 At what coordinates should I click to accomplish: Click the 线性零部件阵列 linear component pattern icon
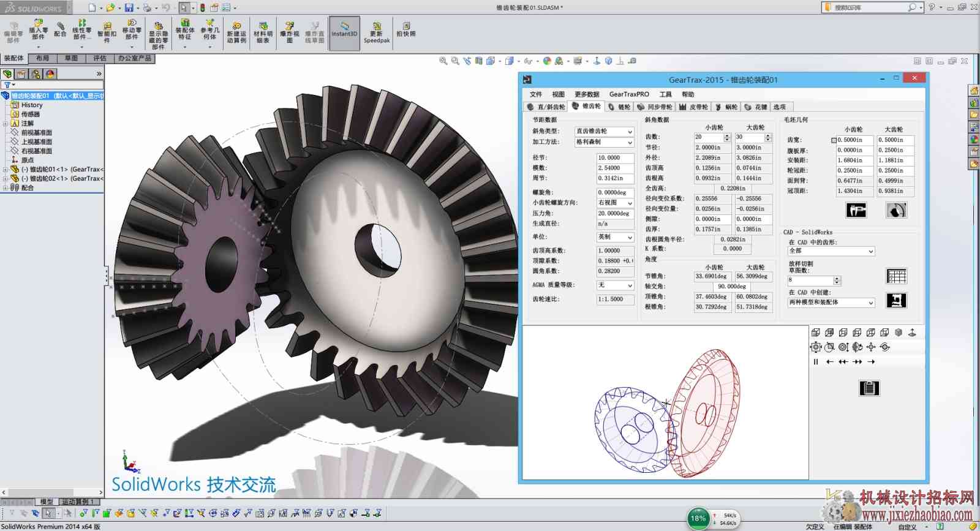click(81, 30)
